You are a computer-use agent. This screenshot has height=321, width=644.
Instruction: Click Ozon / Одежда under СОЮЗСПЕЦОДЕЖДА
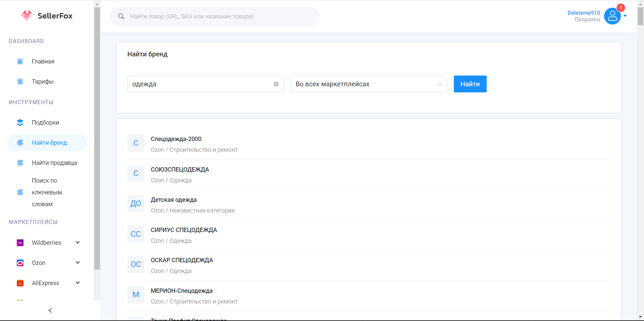(x=171, y=180)
